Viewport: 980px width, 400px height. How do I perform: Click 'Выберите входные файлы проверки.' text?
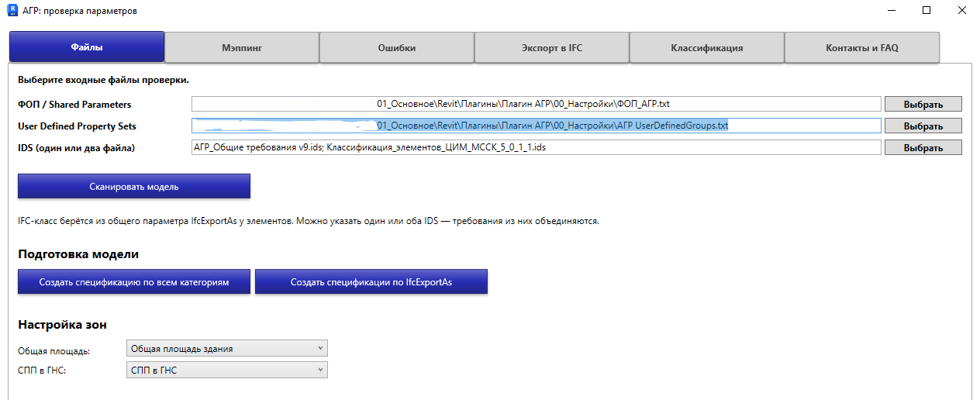[x=104, y=80]
